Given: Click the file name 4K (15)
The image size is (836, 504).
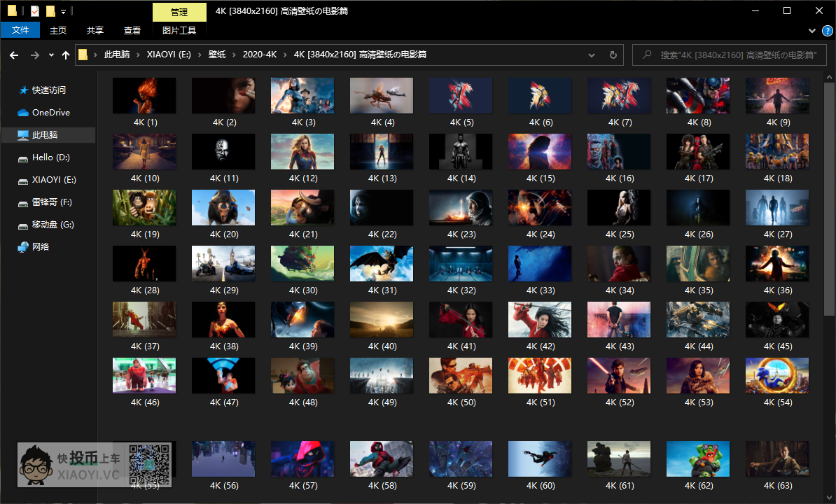Looking at the screenshot, I should click(541, 178).
